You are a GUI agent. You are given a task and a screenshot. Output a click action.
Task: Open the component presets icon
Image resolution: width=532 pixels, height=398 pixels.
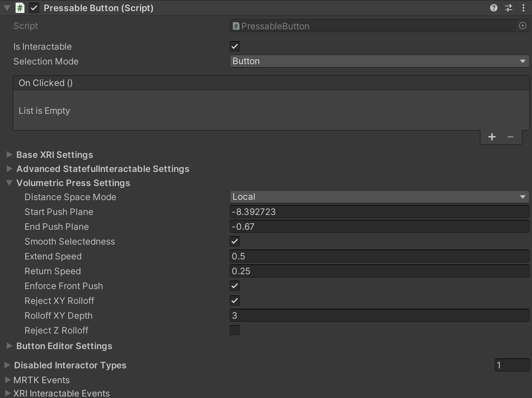[509, 8]
